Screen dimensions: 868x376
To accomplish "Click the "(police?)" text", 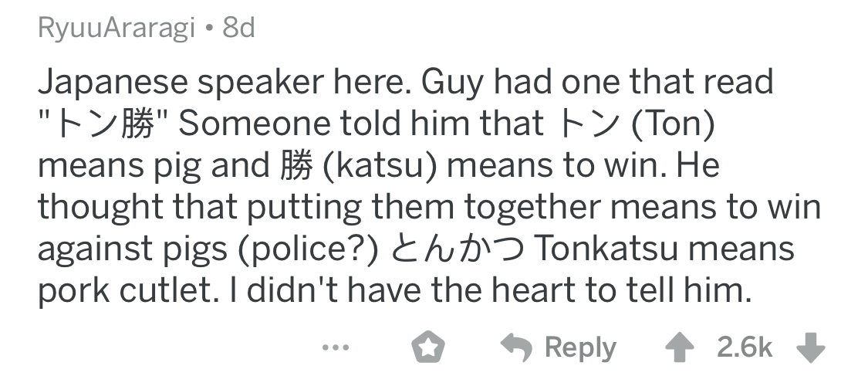I will click(x=306, y=251).
